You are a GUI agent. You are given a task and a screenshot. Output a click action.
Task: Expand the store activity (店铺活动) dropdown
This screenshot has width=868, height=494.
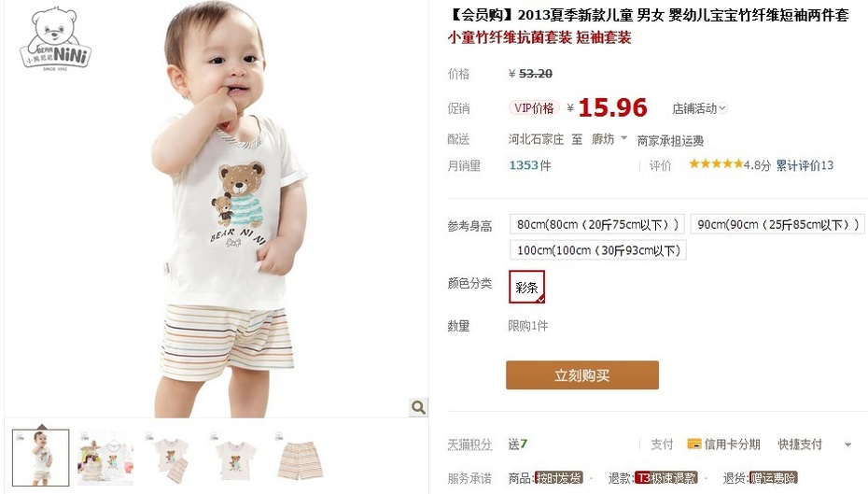pyautogui.click(x=699, y=108)
